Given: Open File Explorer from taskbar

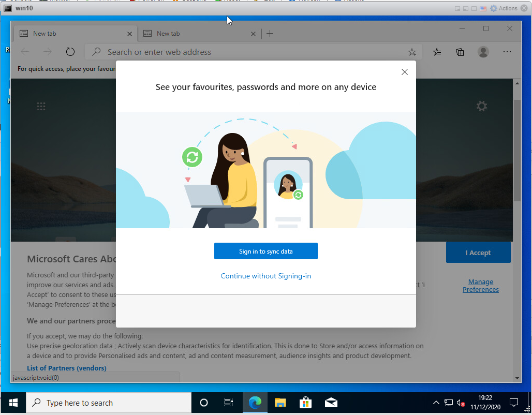Looking at the screenshot, I should [280, 403].
